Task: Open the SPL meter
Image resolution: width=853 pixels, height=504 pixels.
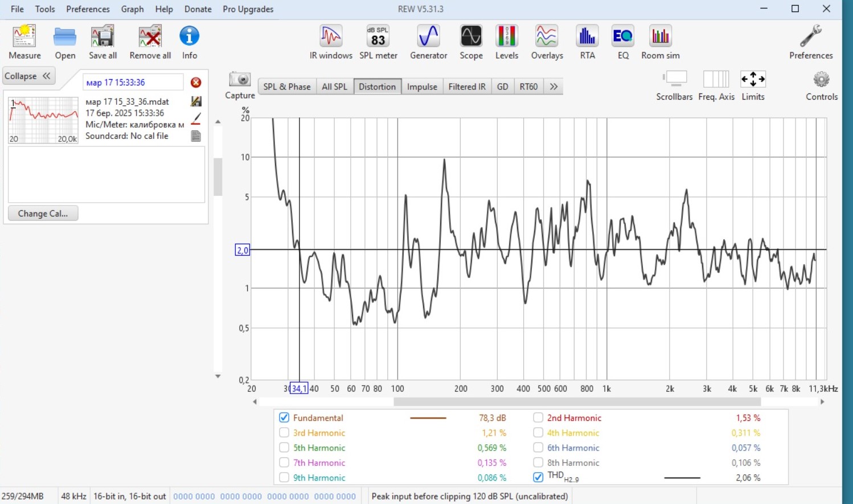Action: point(378,36)
